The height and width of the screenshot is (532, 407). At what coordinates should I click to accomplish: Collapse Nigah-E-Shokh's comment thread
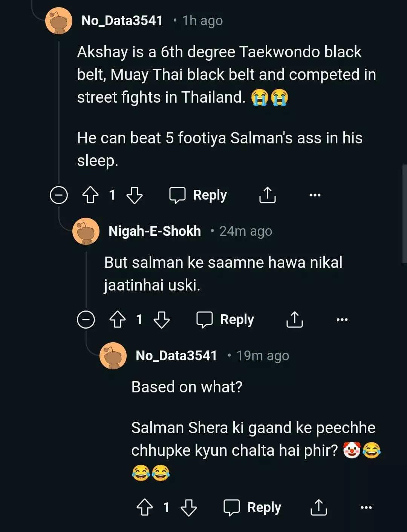86,320
